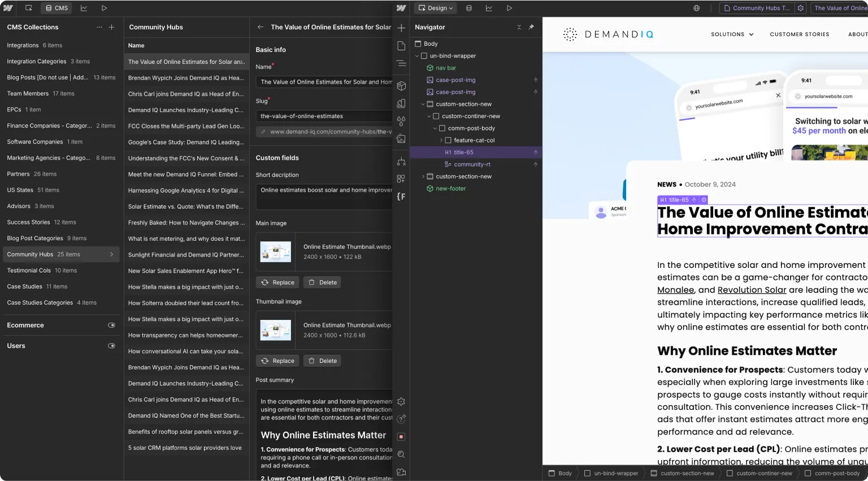
Task: Open the Assets panel image icon
Action: (x=401, y=138)
